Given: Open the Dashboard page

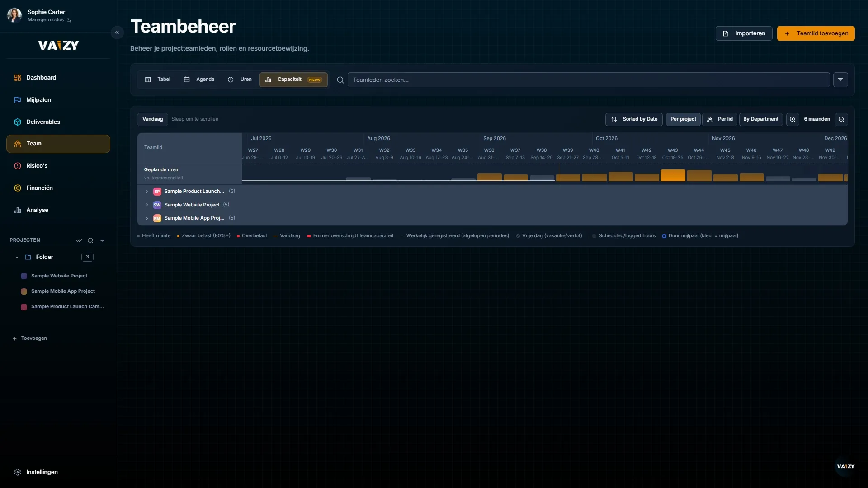Looking at the screenshot, I should click(x=58, y=78).
